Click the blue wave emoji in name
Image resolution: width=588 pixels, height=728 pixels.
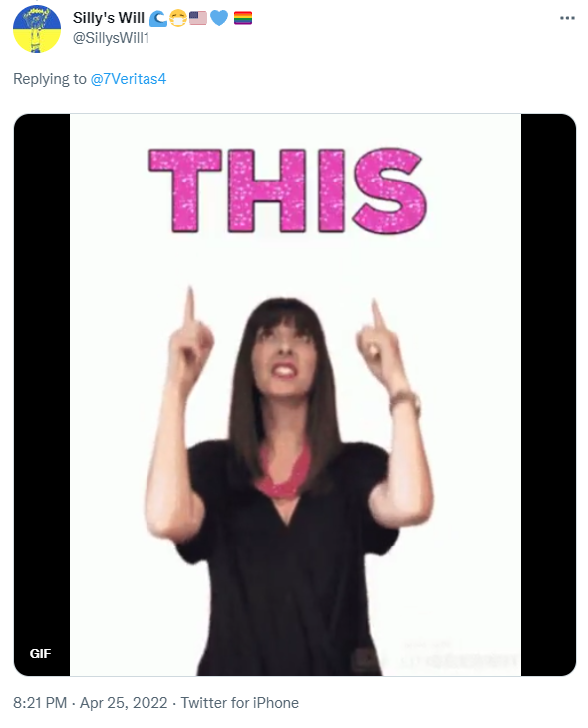158,18
